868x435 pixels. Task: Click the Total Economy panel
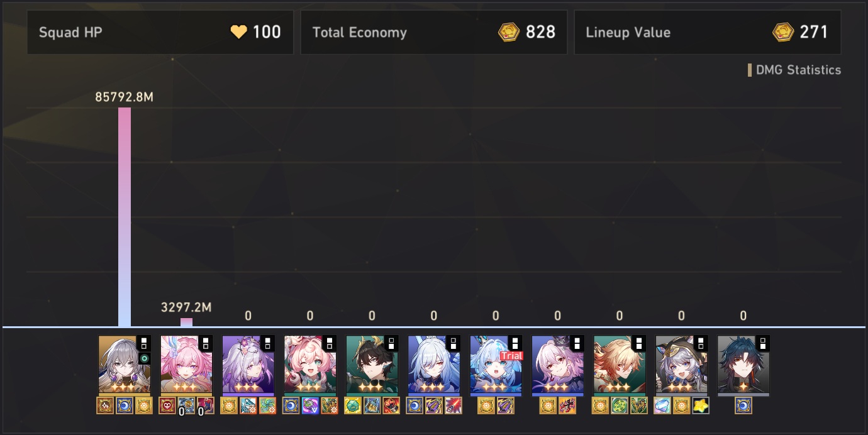click(x=434, y=32)
